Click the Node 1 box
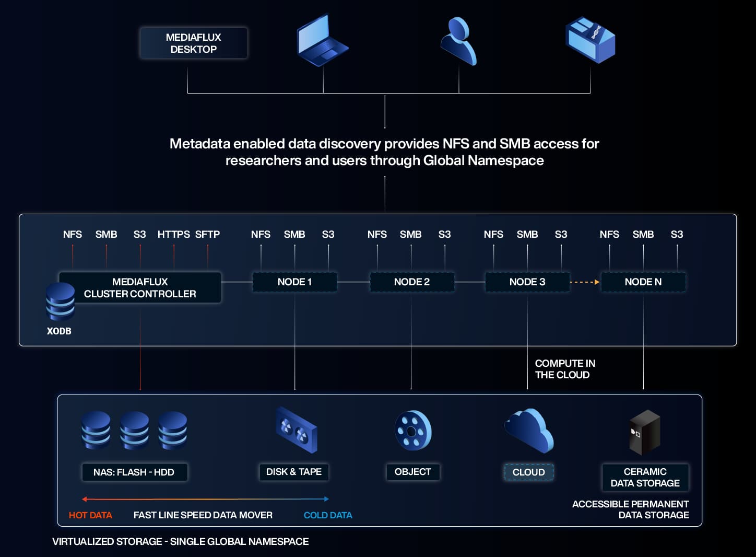Viewport: 756px width, 557px height. [x=294, y=282]
